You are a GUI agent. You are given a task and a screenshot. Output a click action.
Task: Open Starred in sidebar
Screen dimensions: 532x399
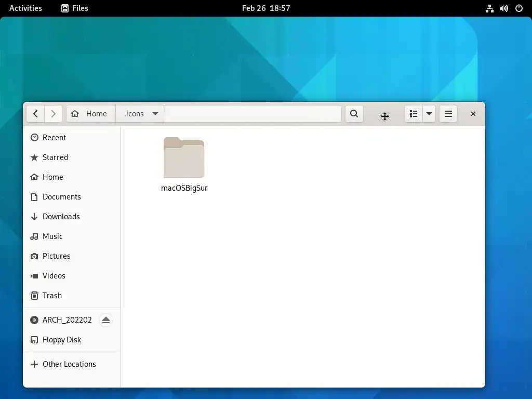pyautogui.click(x=72, y=157)
